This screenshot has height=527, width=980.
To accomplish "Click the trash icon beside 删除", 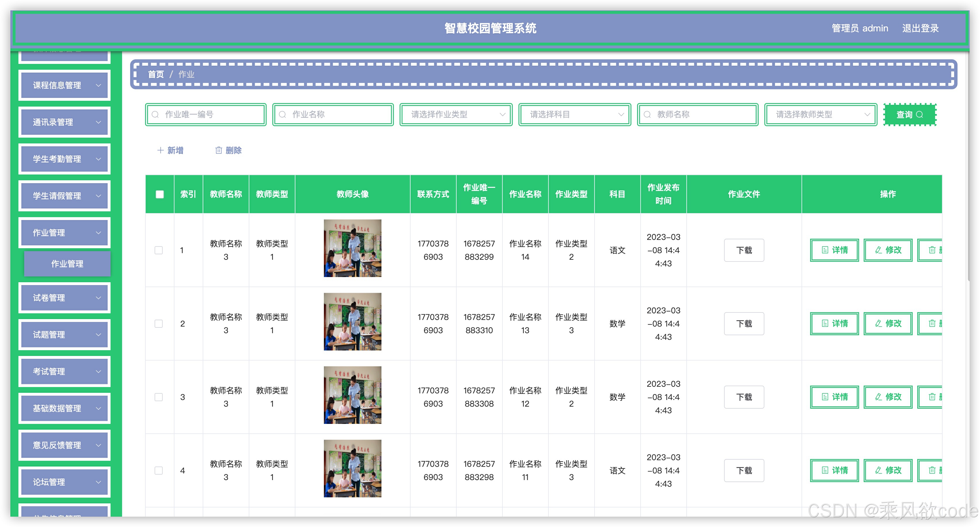I will [x=218, y=150].
